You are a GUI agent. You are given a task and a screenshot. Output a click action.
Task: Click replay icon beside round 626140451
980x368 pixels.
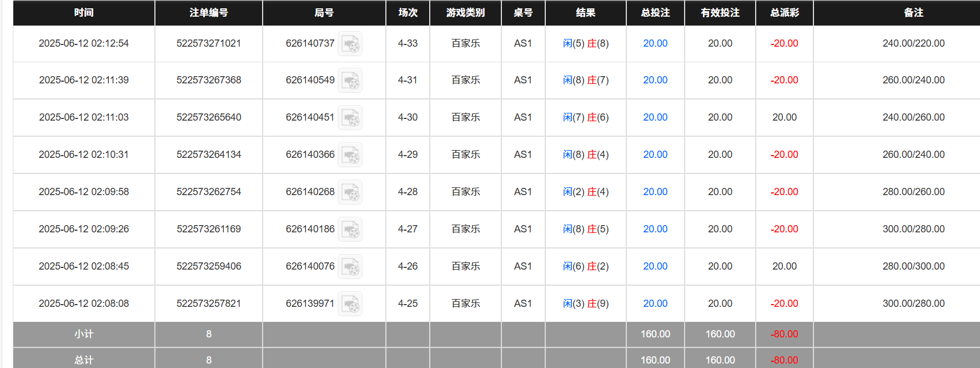point(350,118)
